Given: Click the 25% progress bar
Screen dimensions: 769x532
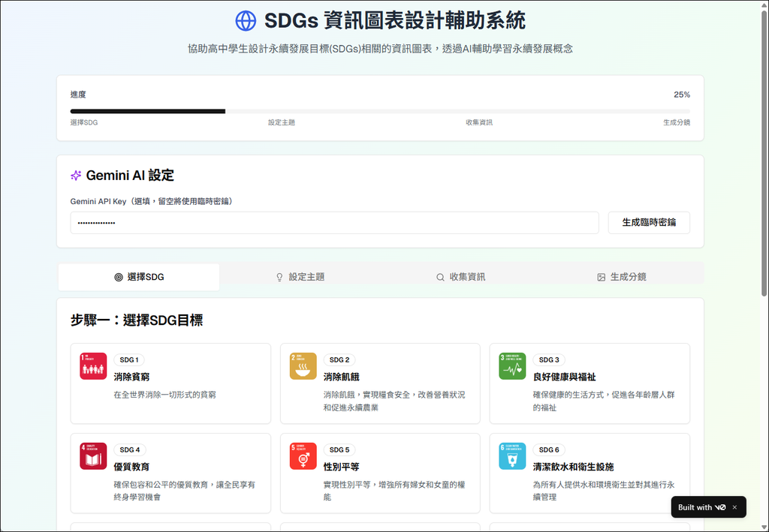Looking at the screenshot, I should [x=380, y=111].
